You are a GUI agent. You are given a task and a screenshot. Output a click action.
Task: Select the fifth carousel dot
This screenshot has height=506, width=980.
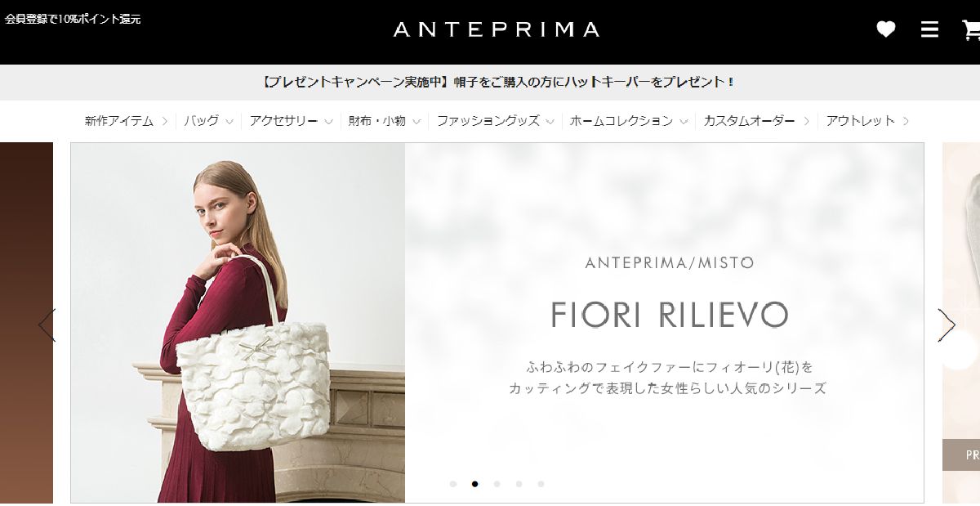[541, 484]
